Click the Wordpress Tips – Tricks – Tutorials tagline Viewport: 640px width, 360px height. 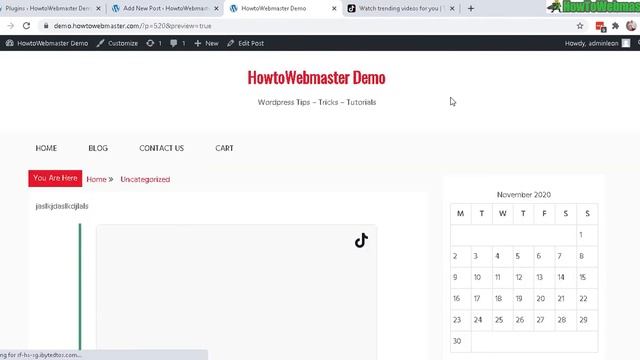click(317, 102)
